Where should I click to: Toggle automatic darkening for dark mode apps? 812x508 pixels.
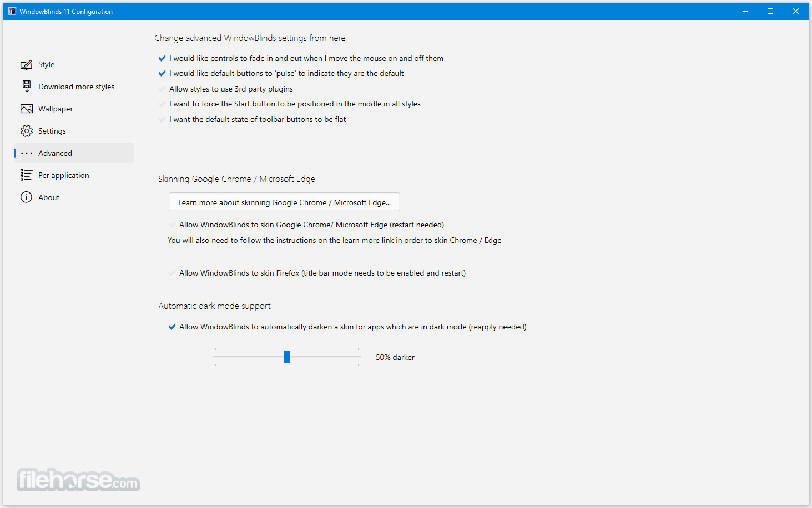pyautogui.click(x=172, y=327)
